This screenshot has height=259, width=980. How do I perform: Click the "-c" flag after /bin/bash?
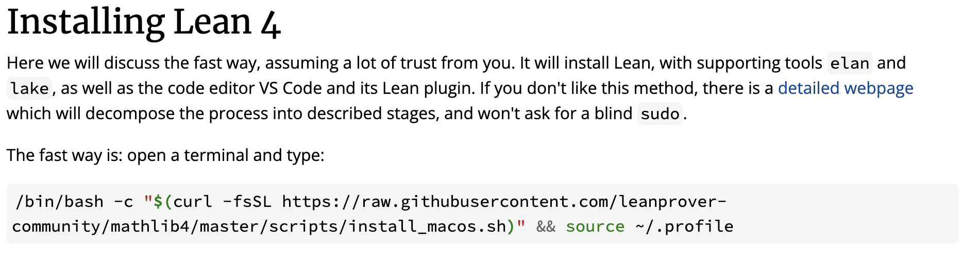coord(123,201)
